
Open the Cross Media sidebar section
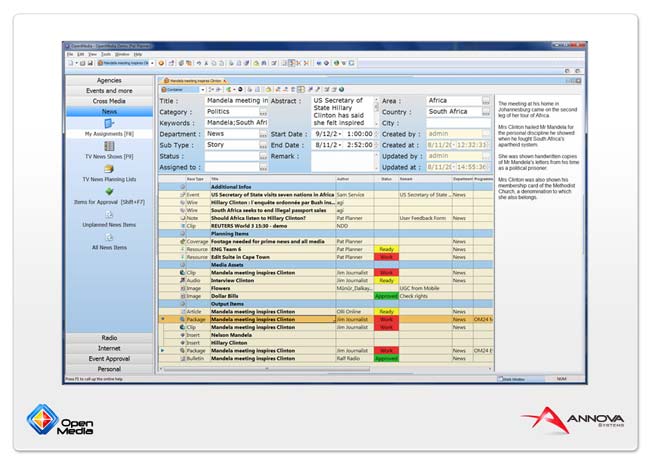pos(109,101)
